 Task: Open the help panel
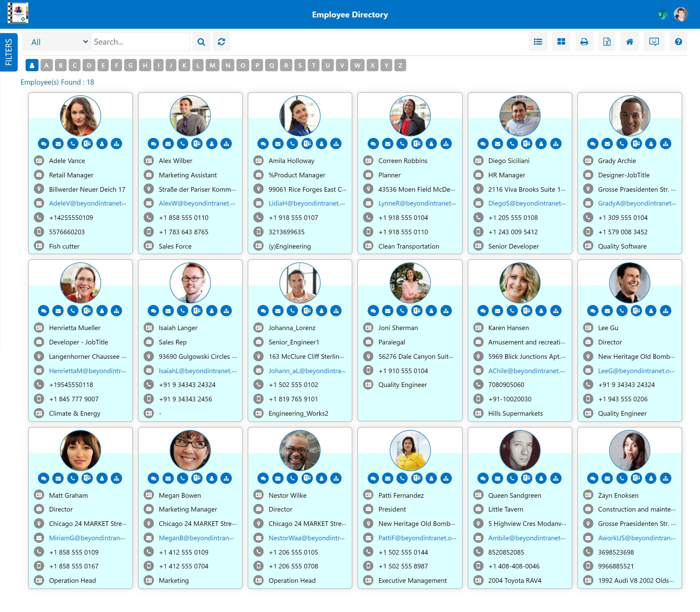pos(678,41)
